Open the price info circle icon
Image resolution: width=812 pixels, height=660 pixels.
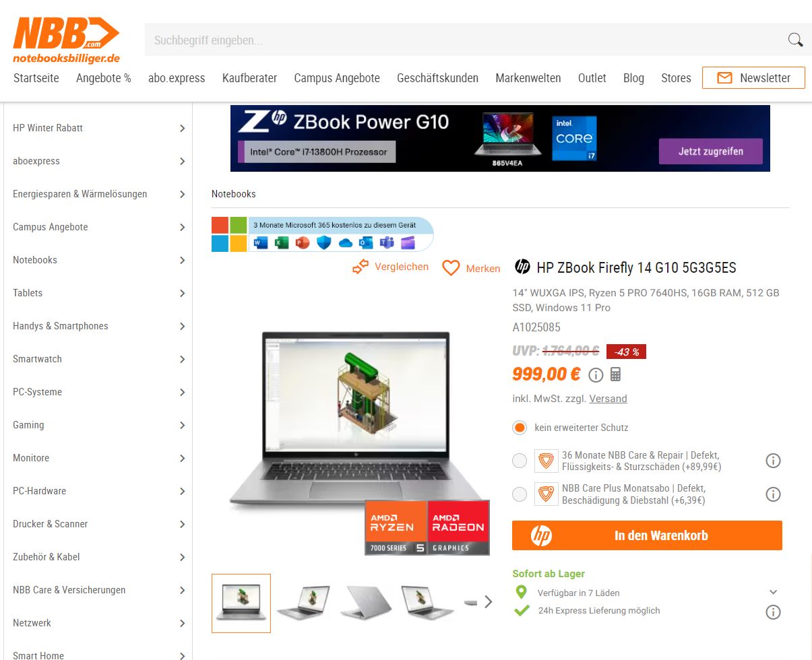pyautogui.click(x=596, y=374)
